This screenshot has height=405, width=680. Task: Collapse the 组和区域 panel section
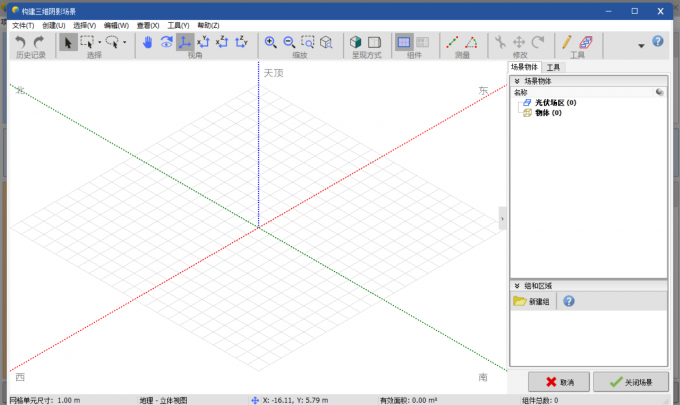pos(517,286)
